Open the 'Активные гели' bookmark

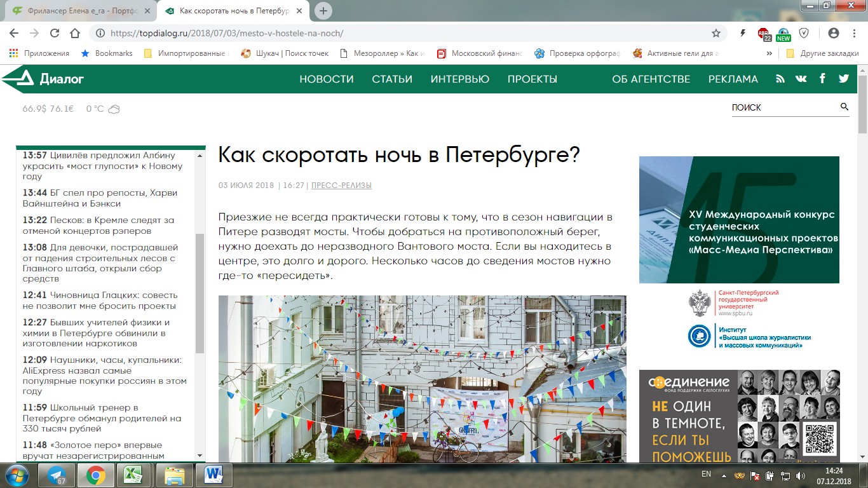[x=676, y=53]
